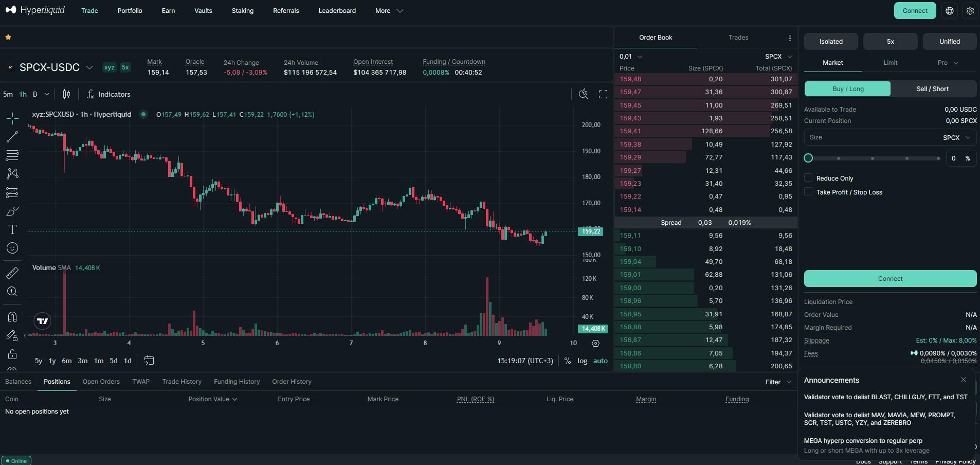Open the chart Indicators menu

(x=108, y=94)
